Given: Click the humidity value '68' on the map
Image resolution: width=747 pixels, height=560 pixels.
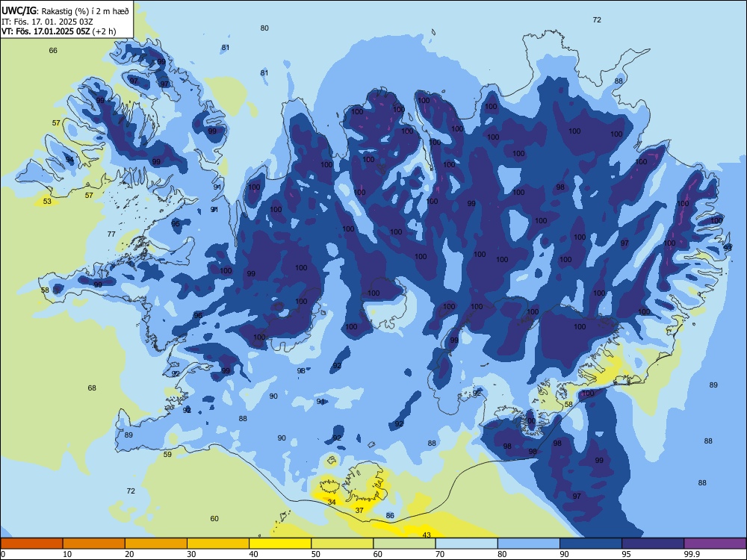Looking at the screenshot, I should click(92, 388).
